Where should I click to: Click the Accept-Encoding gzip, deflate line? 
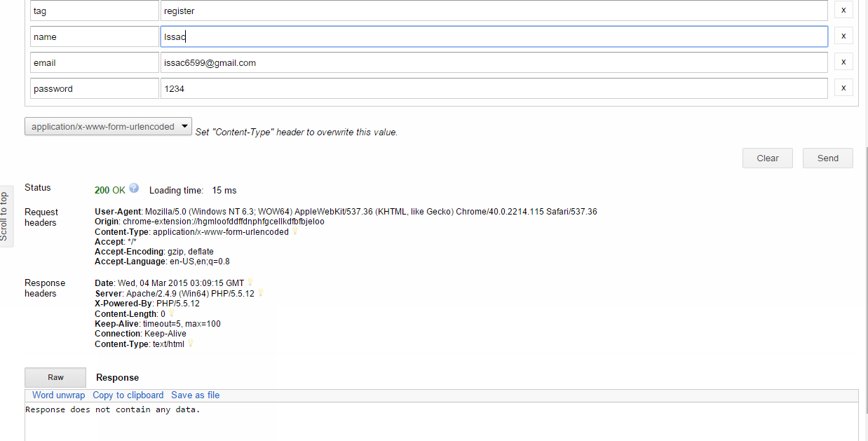pyautogui.click(x=154, y=251)
